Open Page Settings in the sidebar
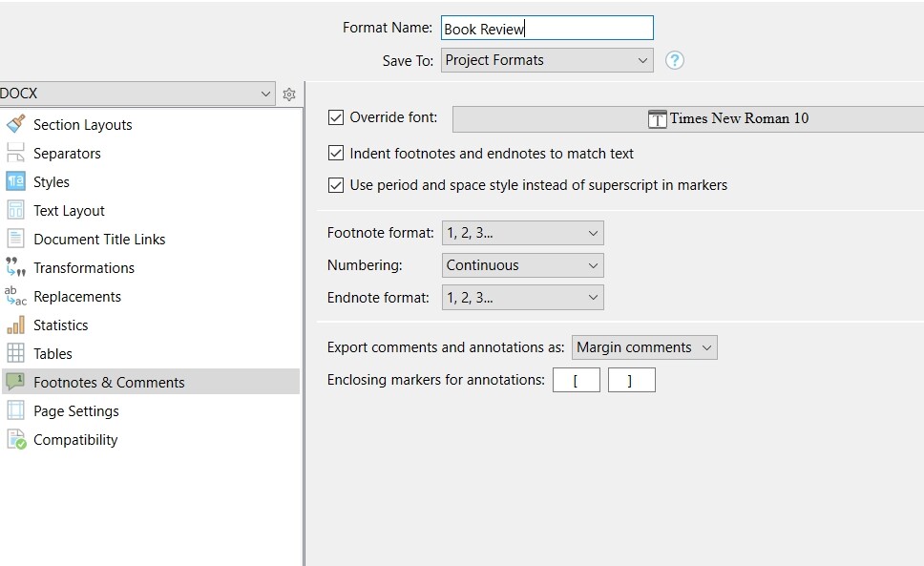924x566 pixels. (76, 410)
